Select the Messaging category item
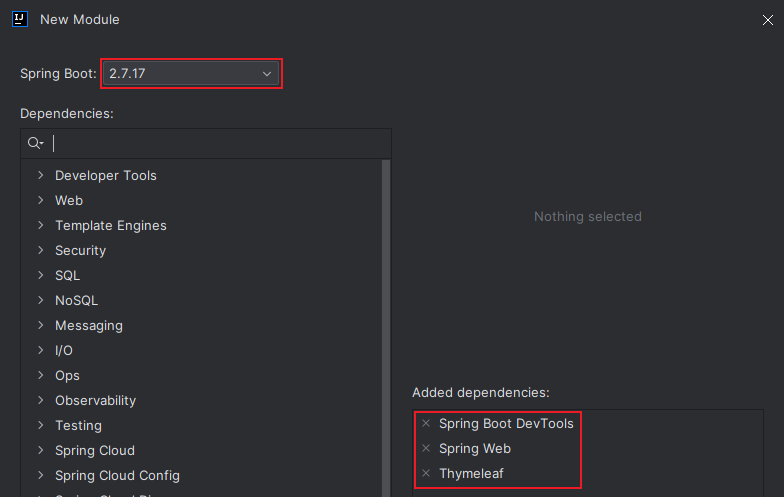784x497 pixels. click(x=89, y=325)
